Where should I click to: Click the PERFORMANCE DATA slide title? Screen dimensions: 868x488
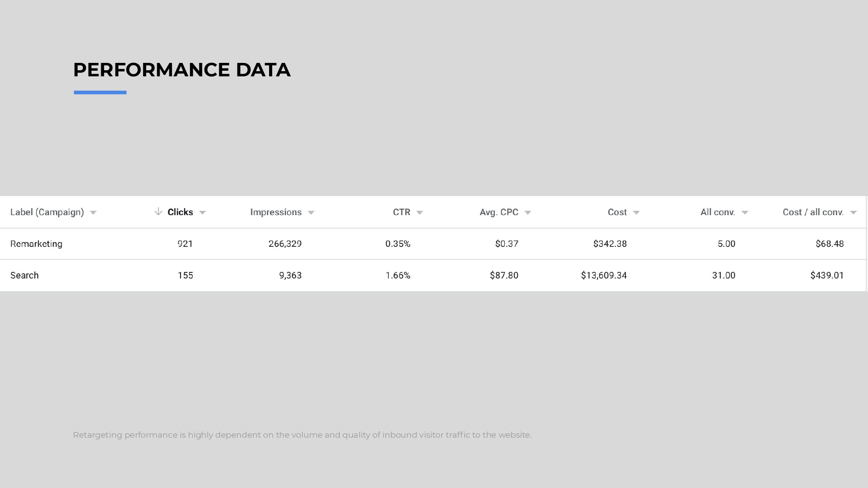[182, 70]
